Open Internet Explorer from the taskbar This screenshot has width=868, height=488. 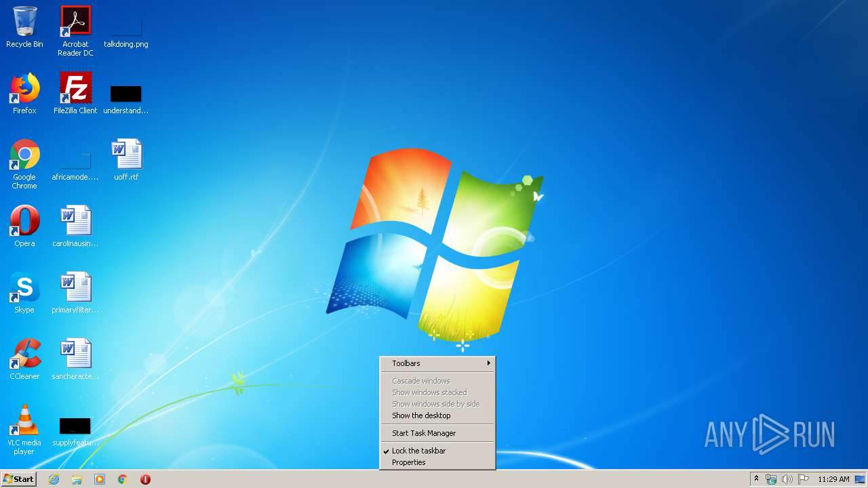(54, 479)
